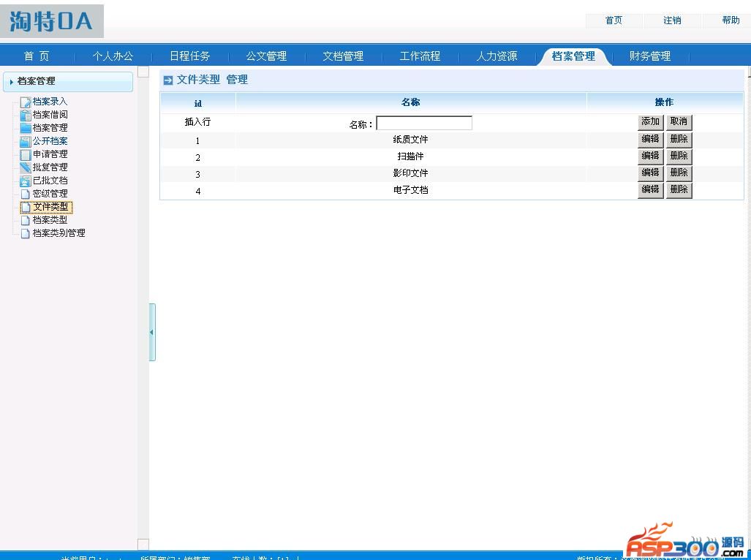This screenshot has height=560, width=751.
Task: Click the 申请管理 document icon
Action: click(x=26, y=154)
